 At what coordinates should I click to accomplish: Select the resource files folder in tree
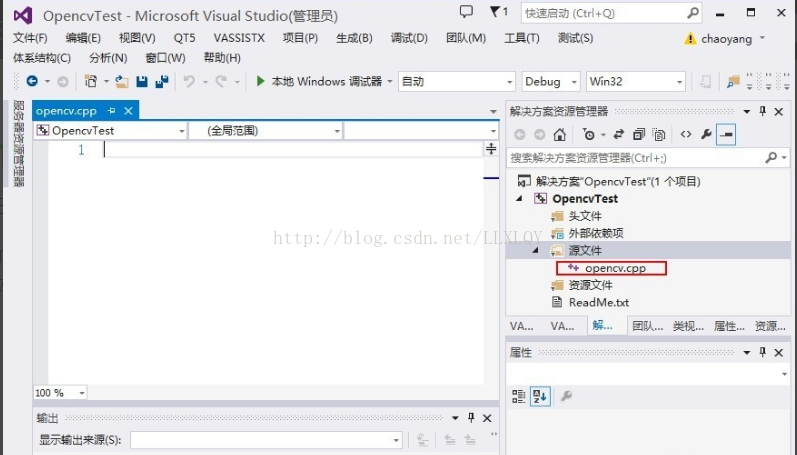[590, 285]
